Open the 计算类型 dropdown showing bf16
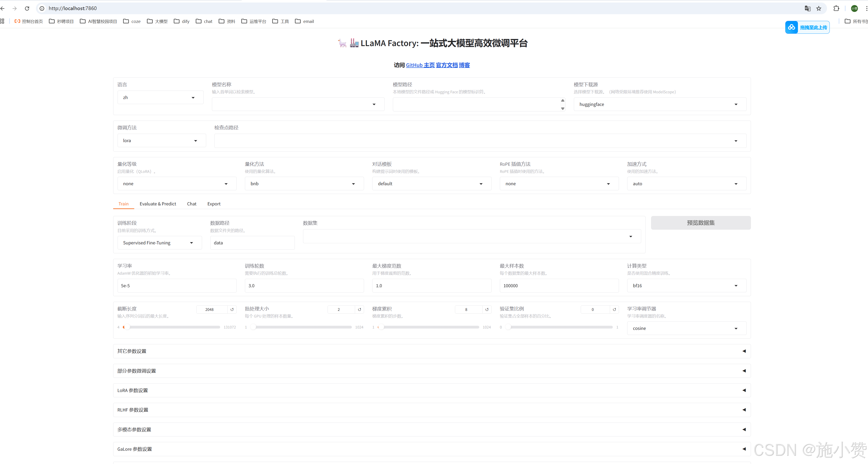This screenshot has height=464, width=868. [x=686, y=286]
